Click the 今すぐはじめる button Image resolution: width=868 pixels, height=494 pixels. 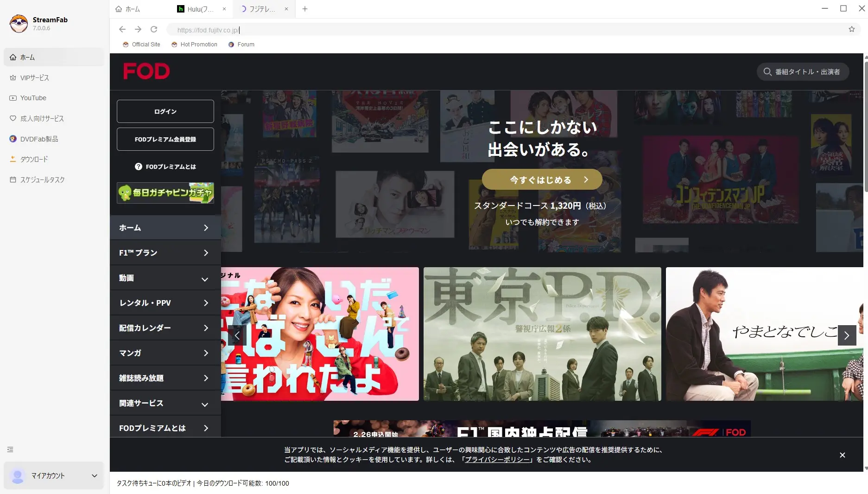click(542, 180)
